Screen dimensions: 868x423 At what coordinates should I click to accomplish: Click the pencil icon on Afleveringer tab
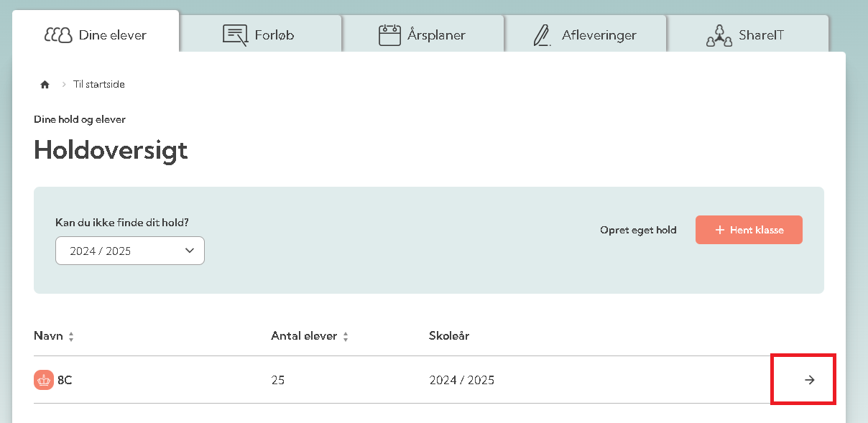(542, 34)
